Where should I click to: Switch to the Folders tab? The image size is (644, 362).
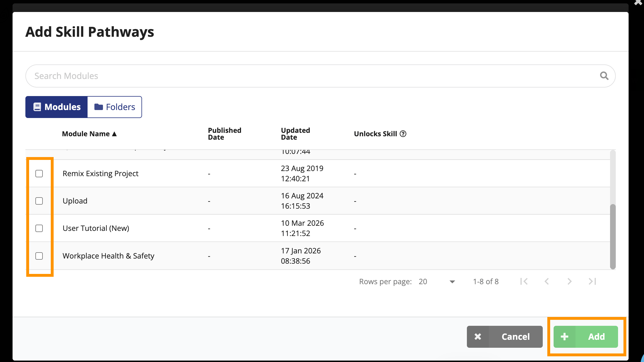click(115, 107)
